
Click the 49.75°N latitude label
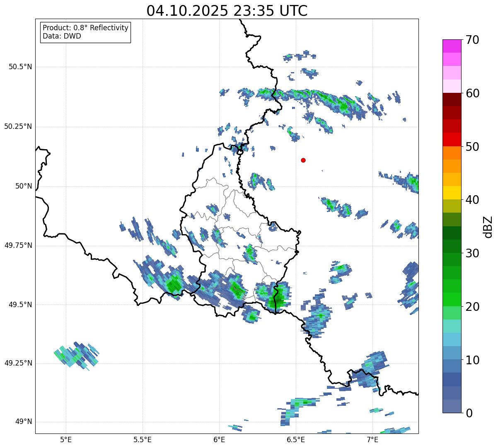(x=18, y=245)
